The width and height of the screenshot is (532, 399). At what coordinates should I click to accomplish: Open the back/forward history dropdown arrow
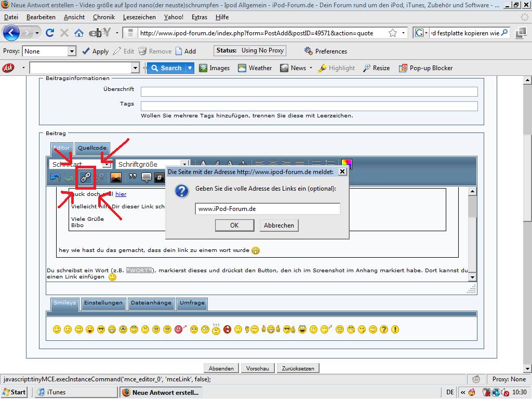point(37,33)
